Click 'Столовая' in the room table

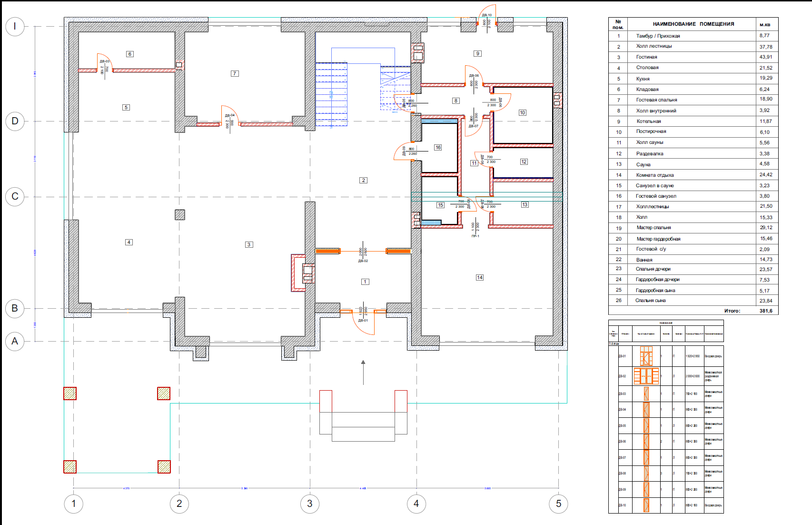pyautogui.click(x=648, y=67)
